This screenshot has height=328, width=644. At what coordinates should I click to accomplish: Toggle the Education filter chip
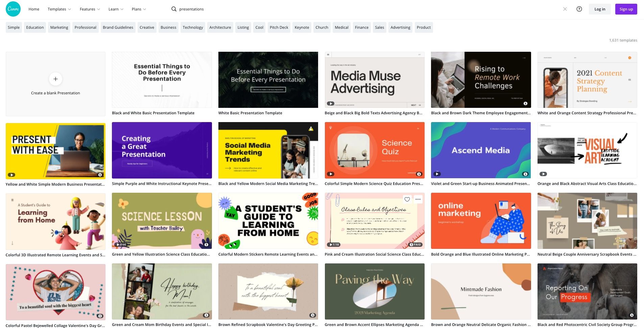35,27
